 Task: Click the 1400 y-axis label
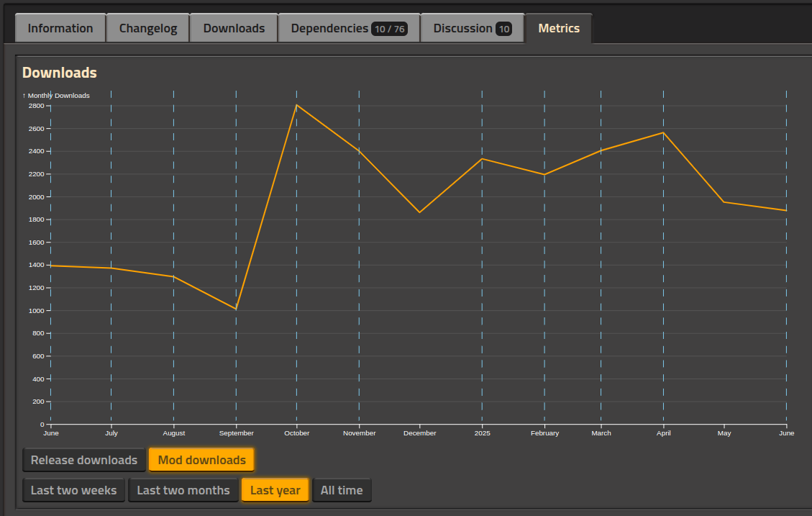(x=36, y=265)
